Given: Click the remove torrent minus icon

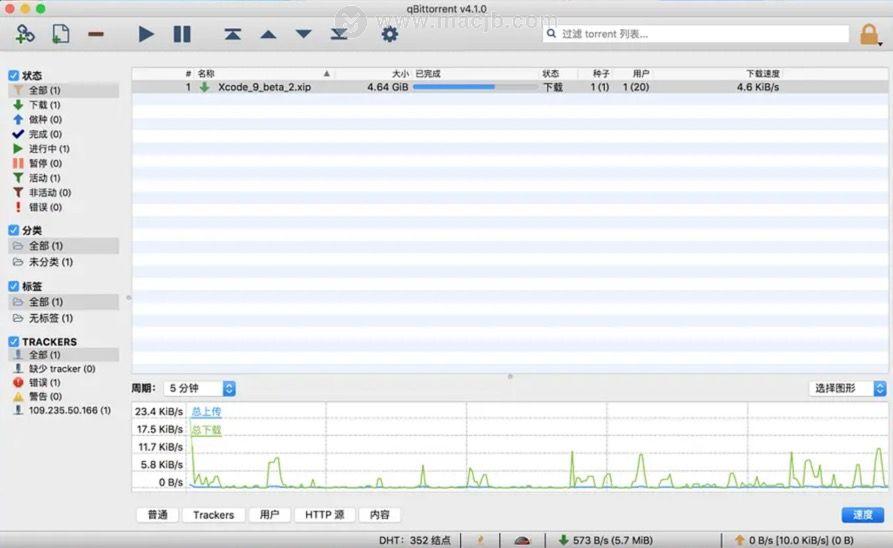Looking at the screenshot, I should pyautogui.click(x=96, y=34).
